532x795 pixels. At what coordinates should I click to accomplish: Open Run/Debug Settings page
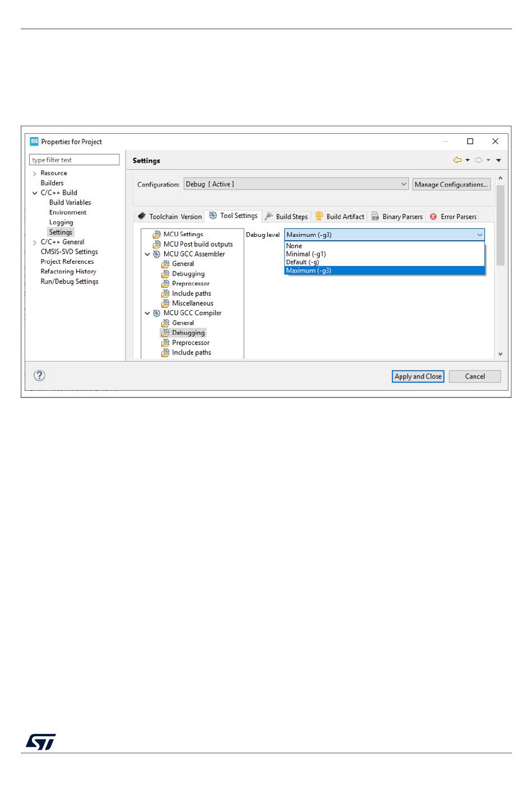[69, 282]
